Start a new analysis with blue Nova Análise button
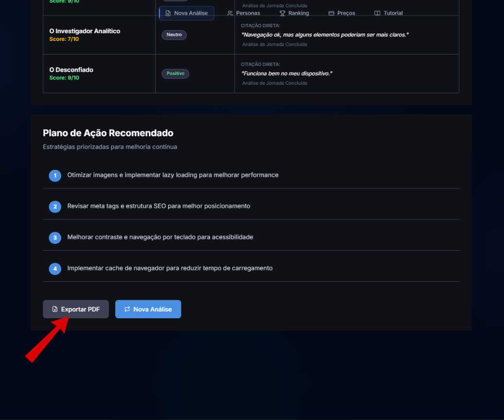This screenshot has height=420, width=504. [x=148, y=310]
